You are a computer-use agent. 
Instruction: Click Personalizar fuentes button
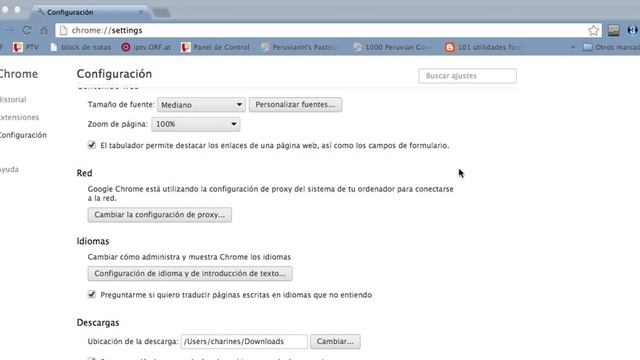coord(296,104)
